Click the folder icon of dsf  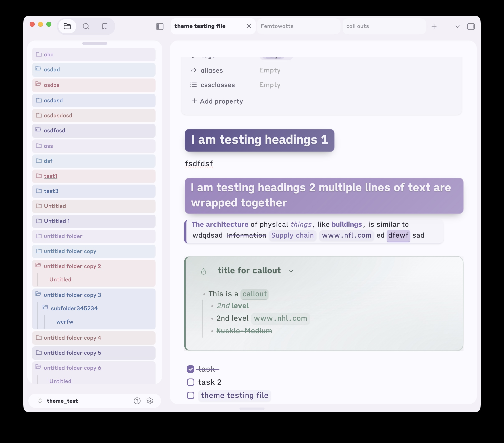click(x=39, y=161)
